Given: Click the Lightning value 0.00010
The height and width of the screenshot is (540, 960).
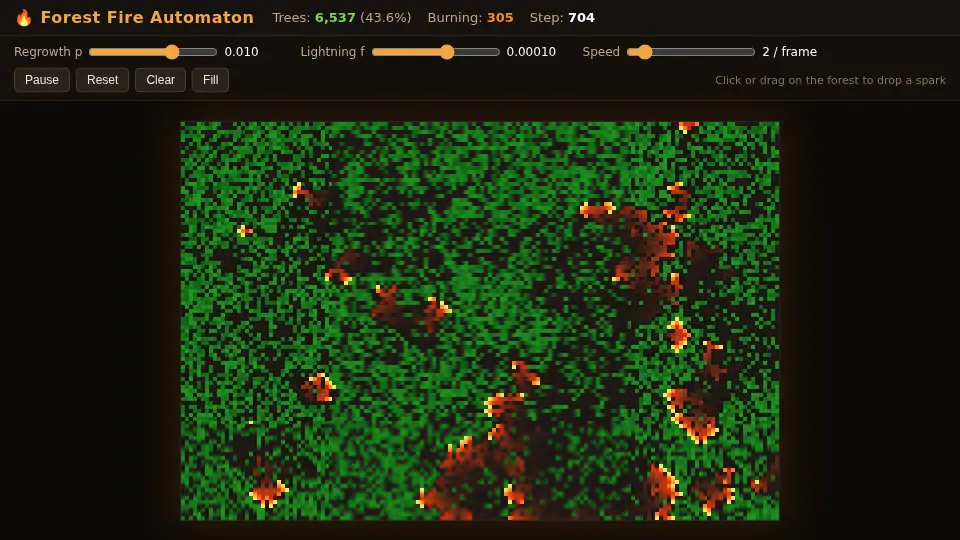Looking at the screenshot, I should coord(531,52).
